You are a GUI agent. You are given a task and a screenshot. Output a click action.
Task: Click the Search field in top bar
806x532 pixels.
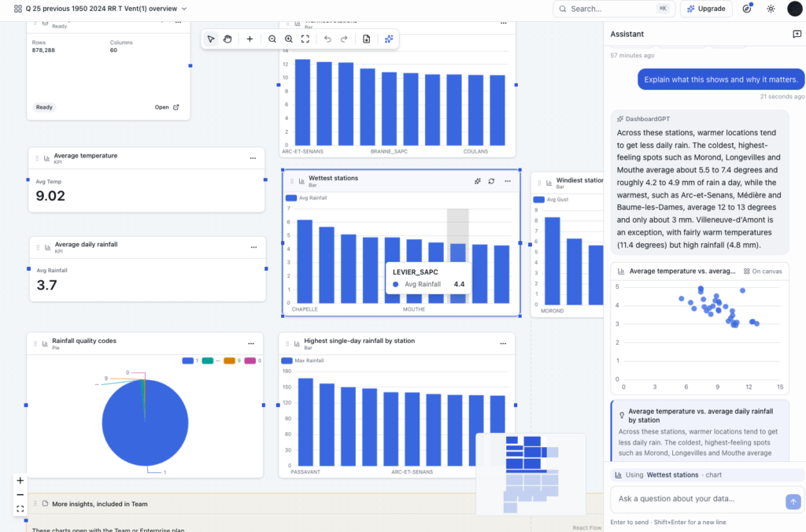(x=614, y=9)
